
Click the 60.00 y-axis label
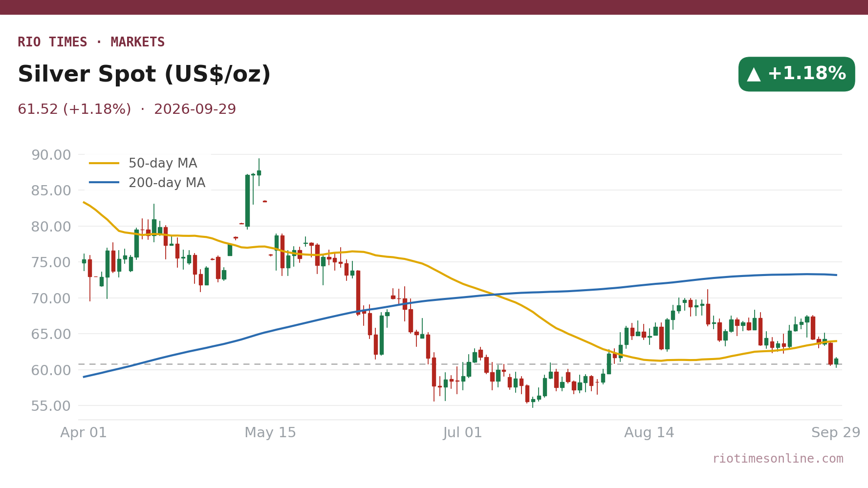pos(51,370)
